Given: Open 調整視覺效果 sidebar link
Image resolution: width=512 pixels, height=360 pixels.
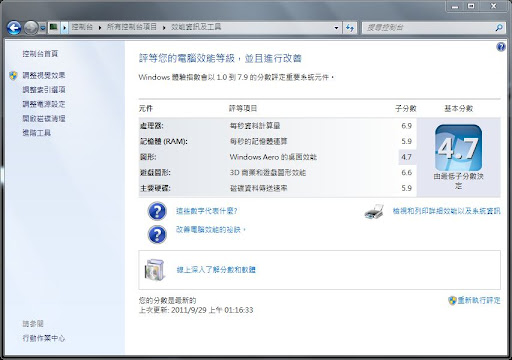Looking at the screenshot, I should pos(44,75).
